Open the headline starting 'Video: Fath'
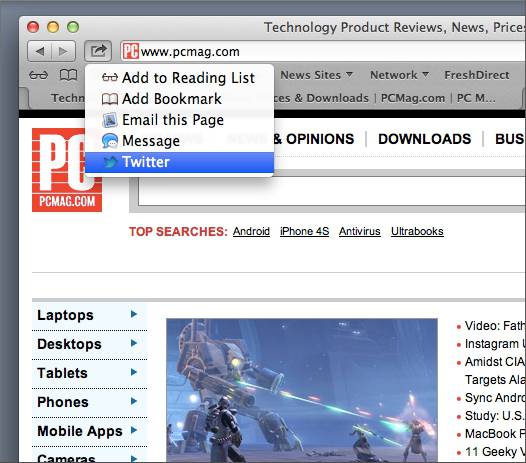 pyautogui.click(x=495, y=325)
